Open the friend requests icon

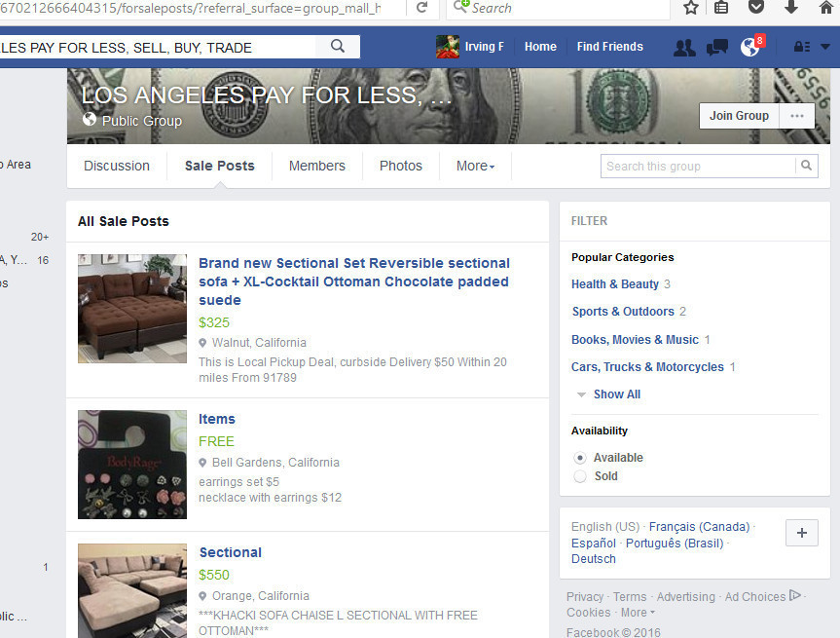[684, 47]
